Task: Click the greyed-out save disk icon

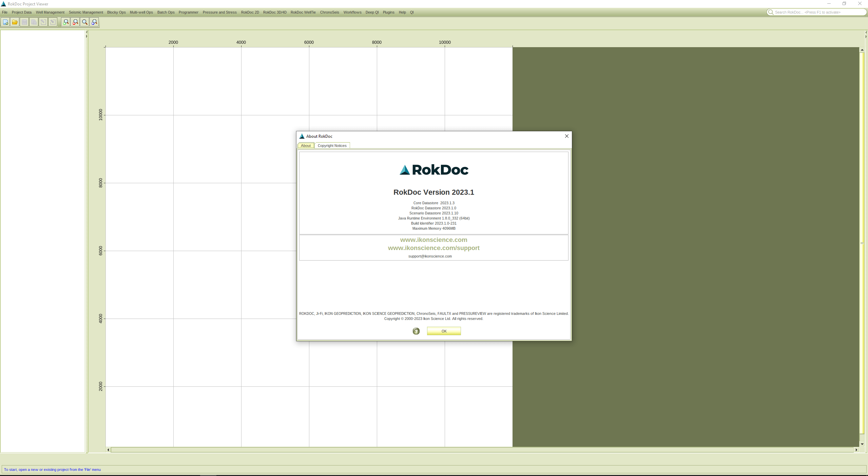Action: [24, 22]
